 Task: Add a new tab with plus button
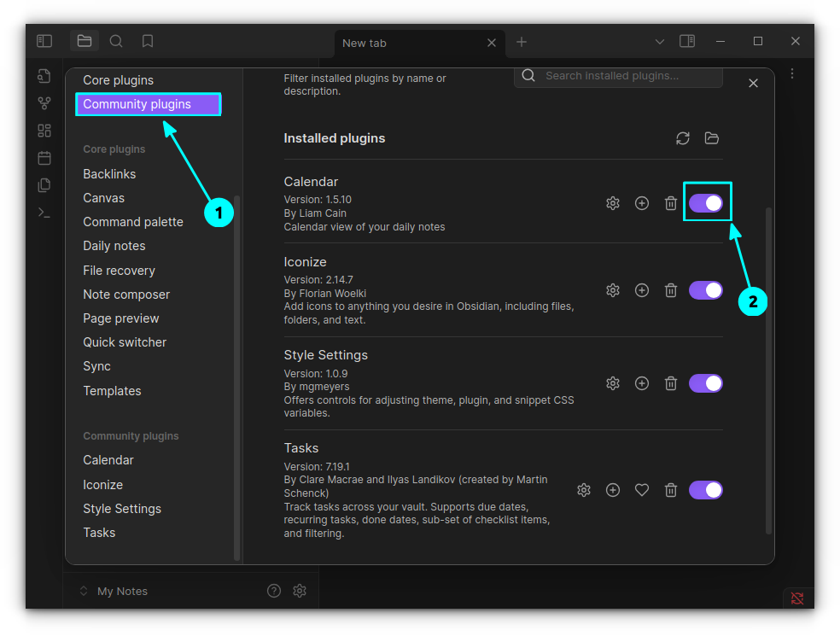(522, 42)
